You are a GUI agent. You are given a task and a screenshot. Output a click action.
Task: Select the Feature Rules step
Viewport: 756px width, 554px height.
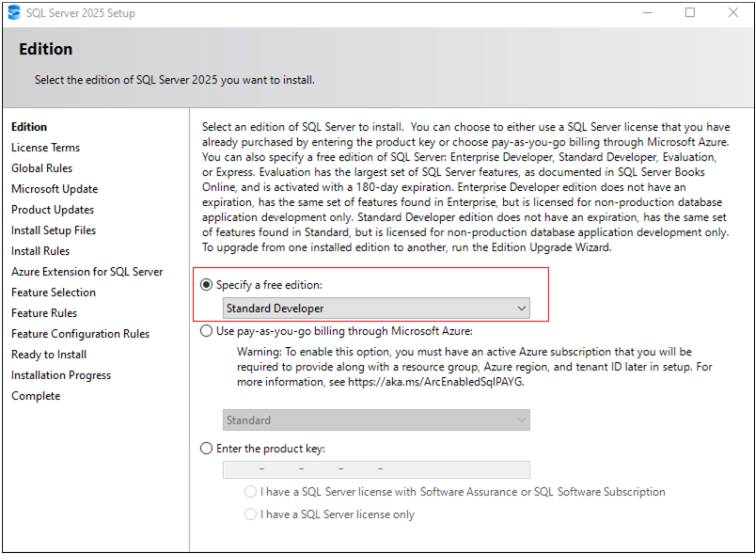44,313
